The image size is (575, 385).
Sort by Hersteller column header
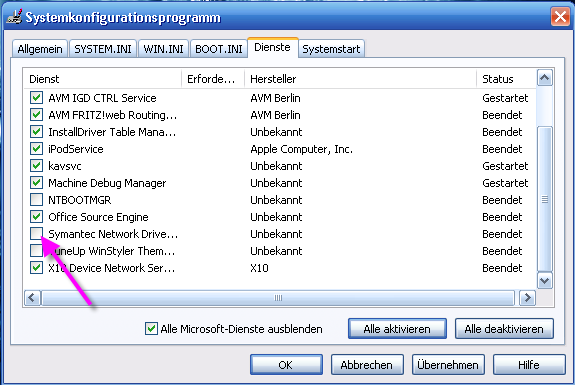[360, 79]
